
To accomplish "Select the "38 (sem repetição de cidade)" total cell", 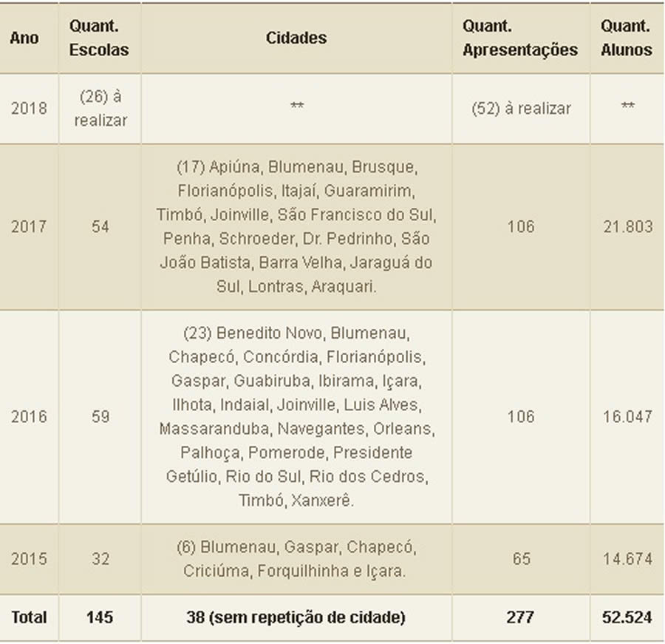I will pos(296,617).
